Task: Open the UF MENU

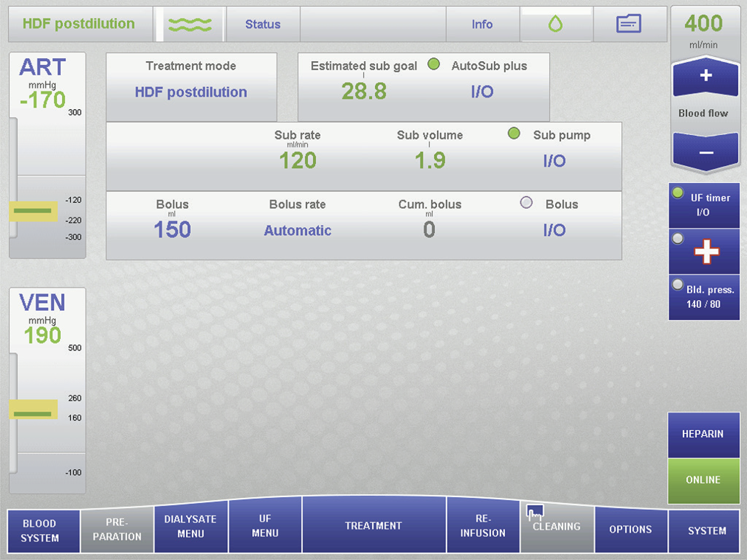Action: pyautogui.click(x=265, y=527)
